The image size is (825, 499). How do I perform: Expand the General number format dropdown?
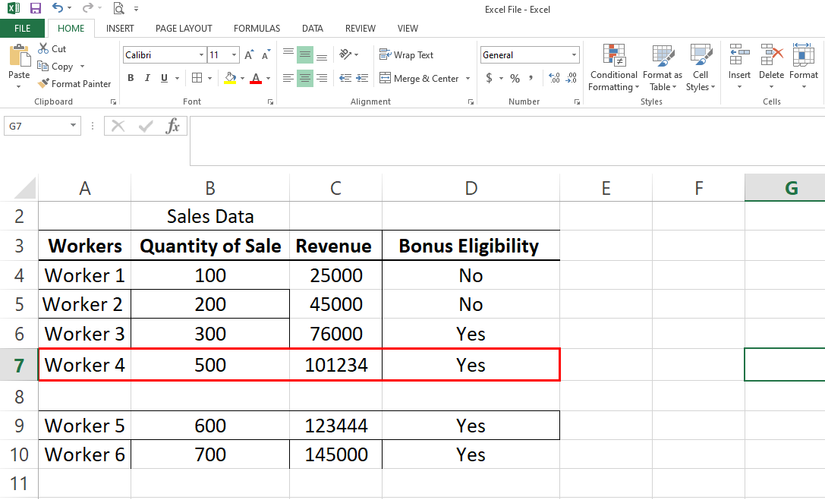tap(574, 55)
